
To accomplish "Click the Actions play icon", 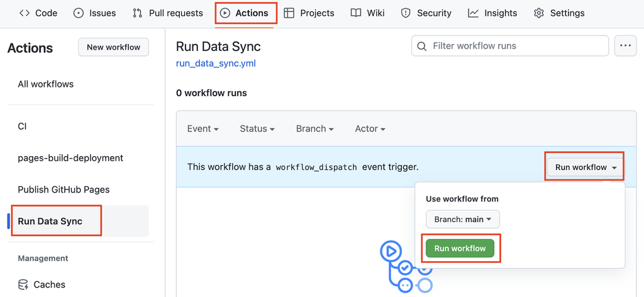I will (225, 13).
